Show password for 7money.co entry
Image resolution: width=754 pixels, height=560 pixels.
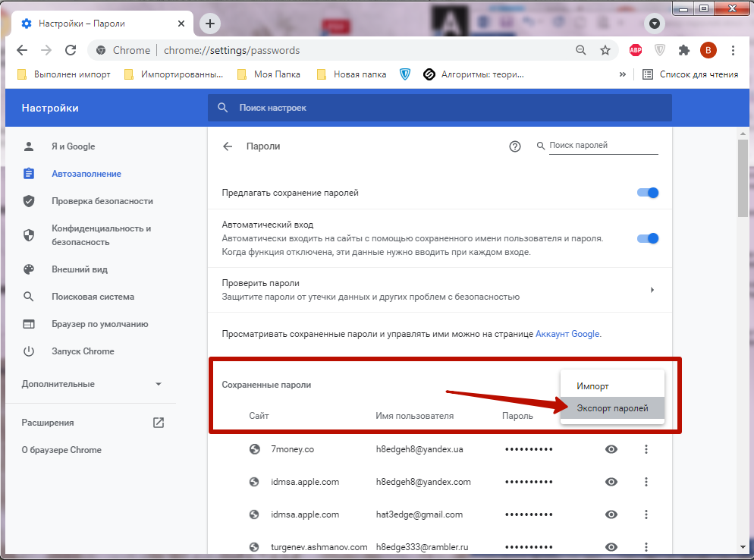click(611, 449)
